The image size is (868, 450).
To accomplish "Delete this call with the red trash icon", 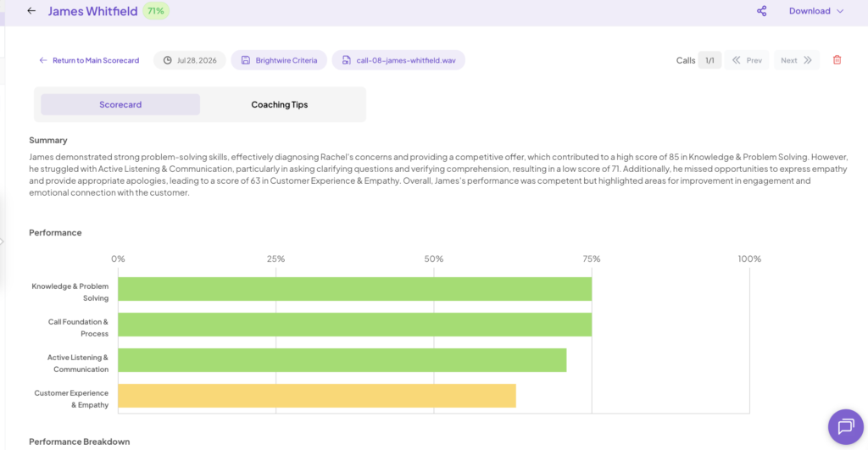I will (x=837, y=60).
